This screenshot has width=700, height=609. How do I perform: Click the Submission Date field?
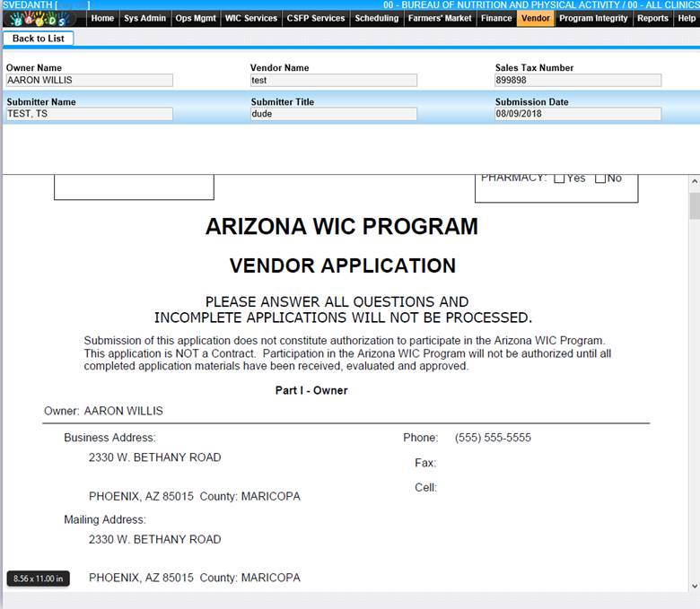coord(578,114)
